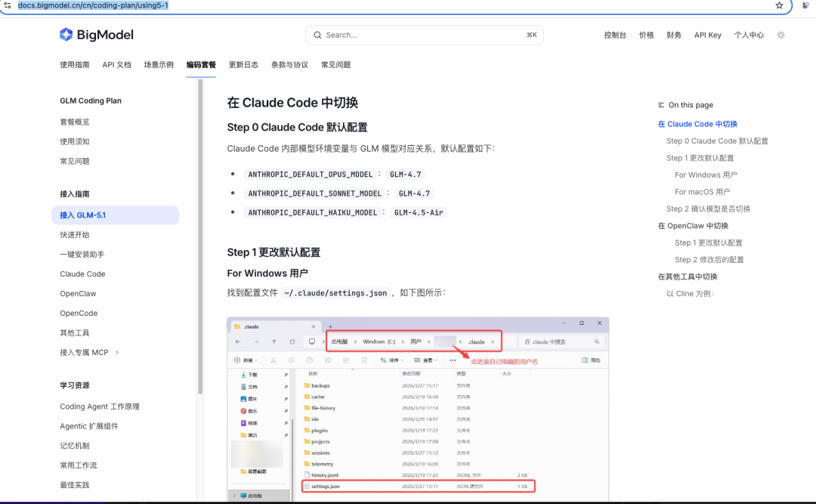Click the ~/.claude/settings.json path text
This screenshot has height=504, width=816.
pyautogui.click(x=335, y=293)
